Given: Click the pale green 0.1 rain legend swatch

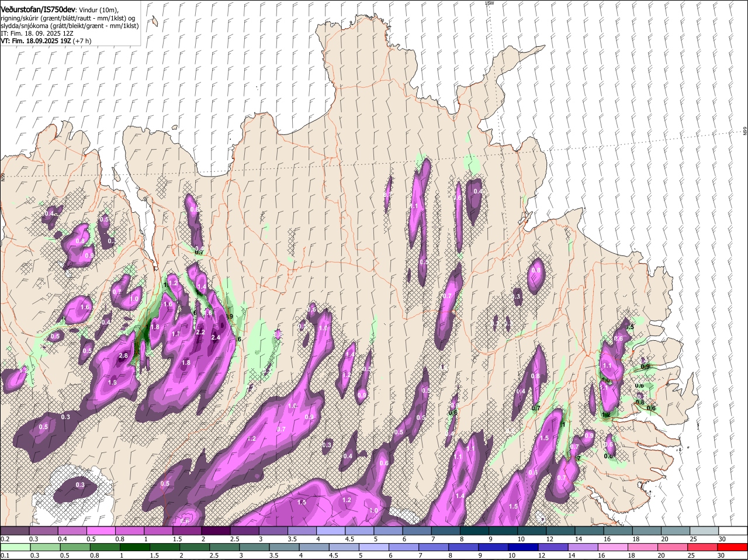Looking at the screenshot, I should click(15, 547).
